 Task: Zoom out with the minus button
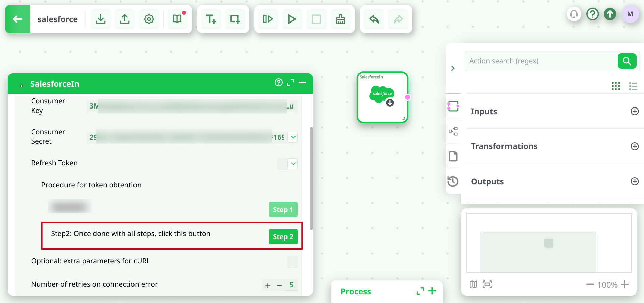tap(590, 285)
